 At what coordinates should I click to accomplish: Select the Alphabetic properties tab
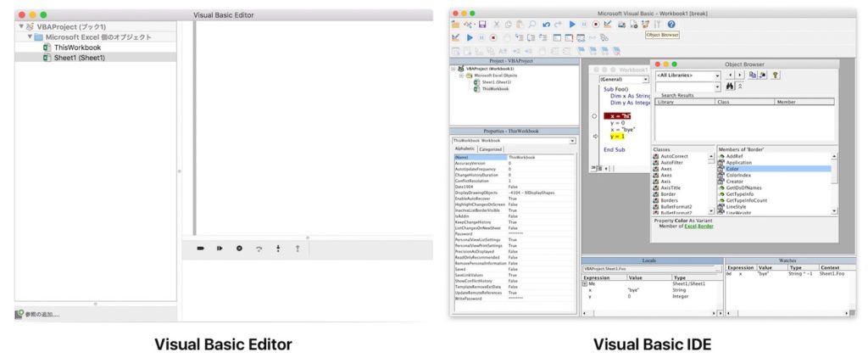pyautogui.click(x=465, y=148)
